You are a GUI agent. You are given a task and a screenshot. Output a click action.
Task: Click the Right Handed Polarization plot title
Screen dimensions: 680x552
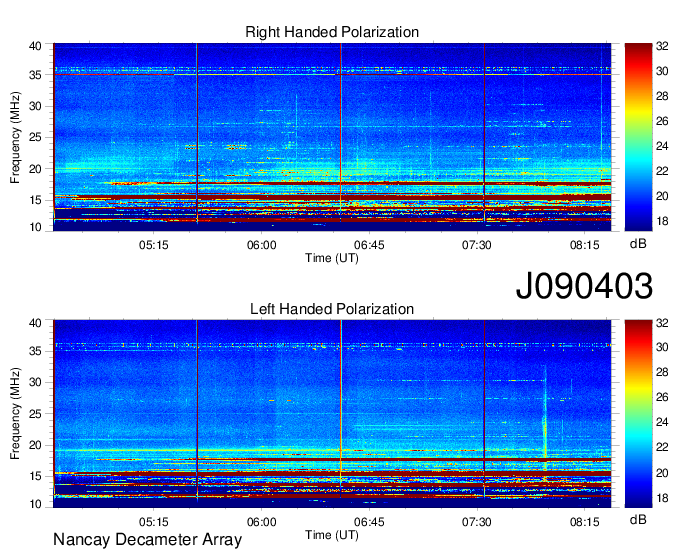click(x=332, y=32)
